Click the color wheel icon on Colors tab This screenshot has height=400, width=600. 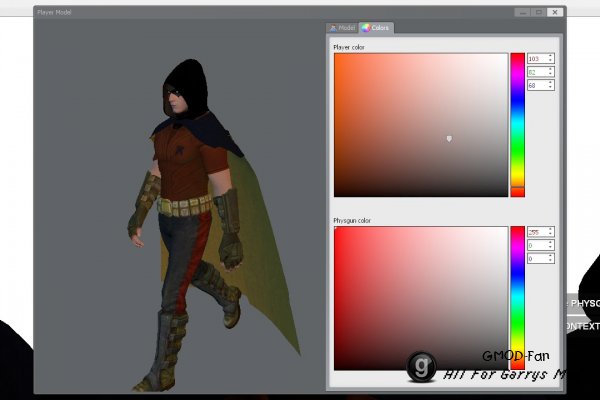point(366,28)
